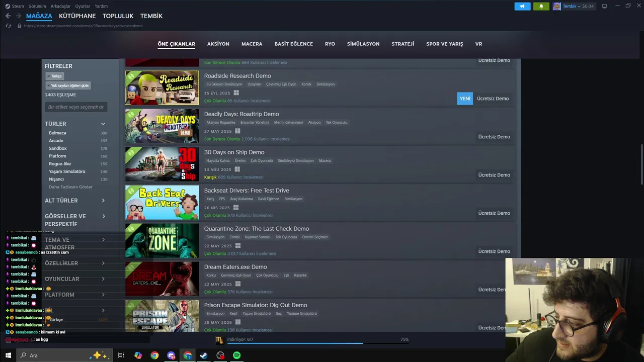Open the Görünüm menu
This screenshot has height=362, width=644.
[37, 6]
